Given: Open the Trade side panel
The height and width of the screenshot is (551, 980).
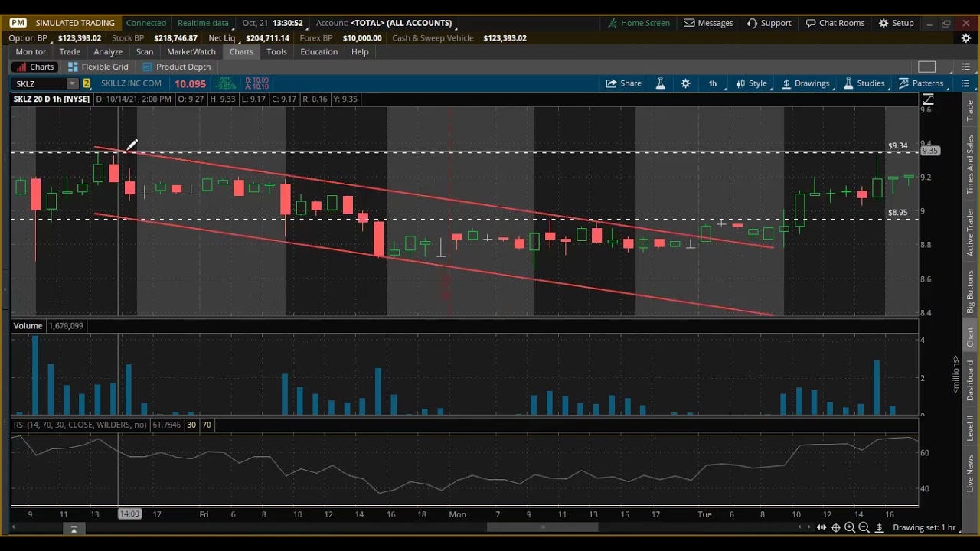Looking at the screenshot, I should 970,111.
